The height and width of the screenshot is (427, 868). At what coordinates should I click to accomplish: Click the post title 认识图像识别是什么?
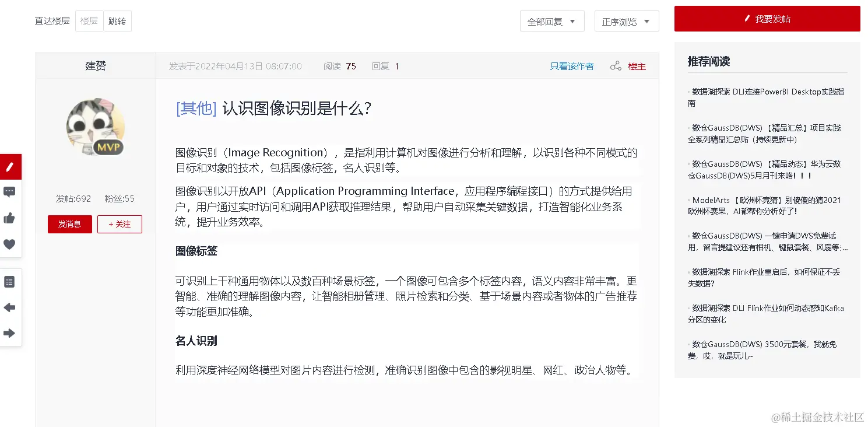pos(297,108)
